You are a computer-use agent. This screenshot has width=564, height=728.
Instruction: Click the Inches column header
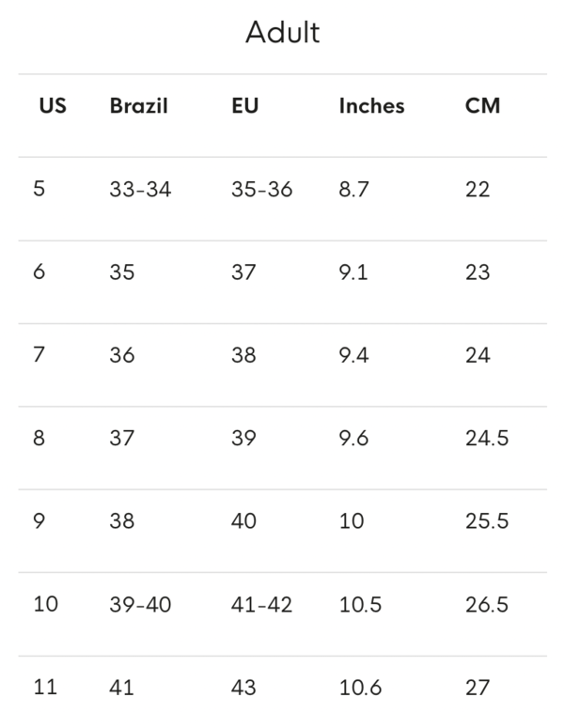point(371,106)
